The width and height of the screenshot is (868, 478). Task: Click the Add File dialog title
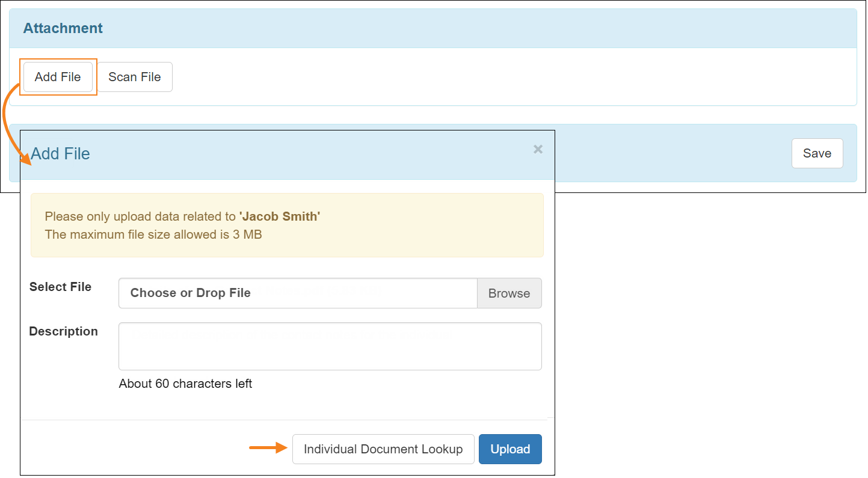click(x=60, y=153)
